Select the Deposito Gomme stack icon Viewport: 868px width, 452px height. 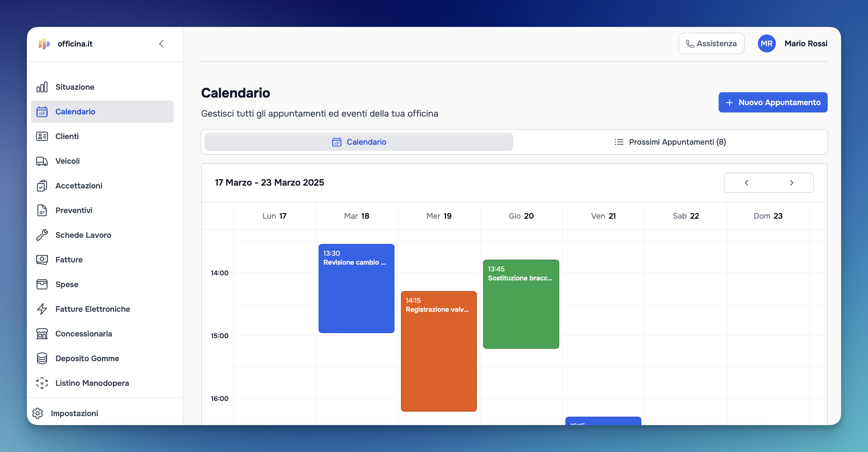pyautogui.click(x=42, y=358)
